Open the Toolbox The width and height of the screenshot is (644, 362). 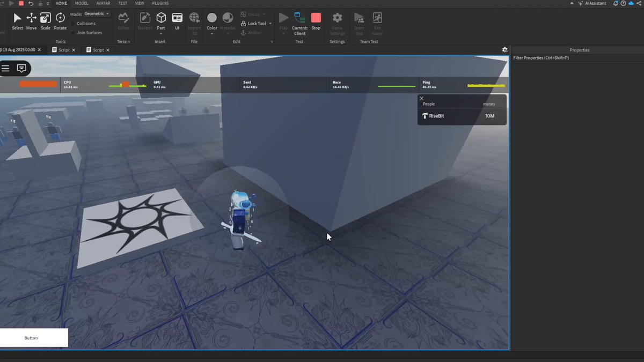click(145, 21)
